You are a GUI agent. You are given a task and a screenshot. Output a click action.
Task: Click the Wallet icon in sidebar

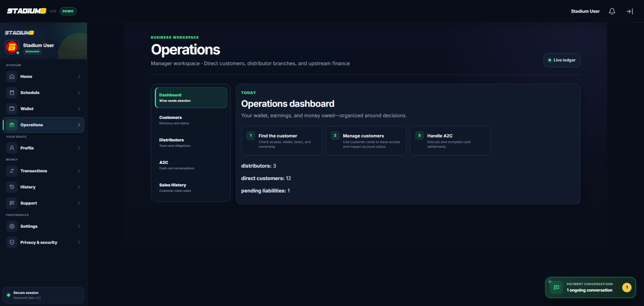(x=12, y=109)
